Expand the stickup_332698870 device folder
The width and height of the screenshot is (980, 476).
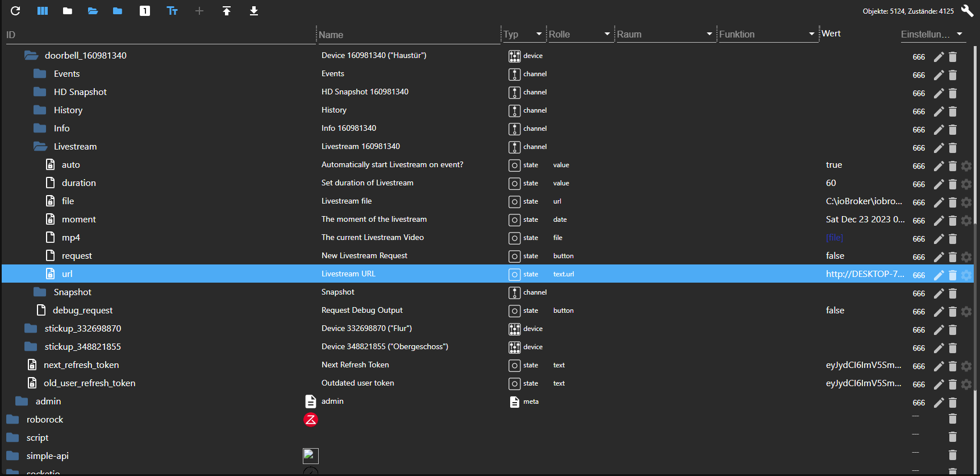[31, 329]
